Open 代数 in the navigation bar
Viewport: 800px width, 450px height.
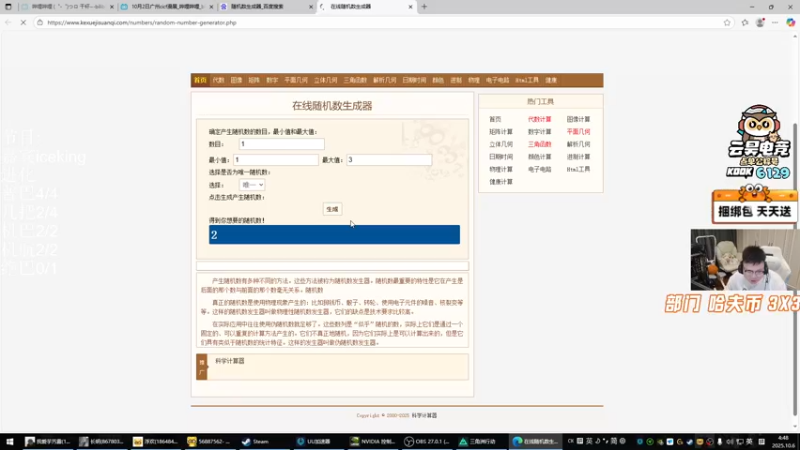[218, 80]
